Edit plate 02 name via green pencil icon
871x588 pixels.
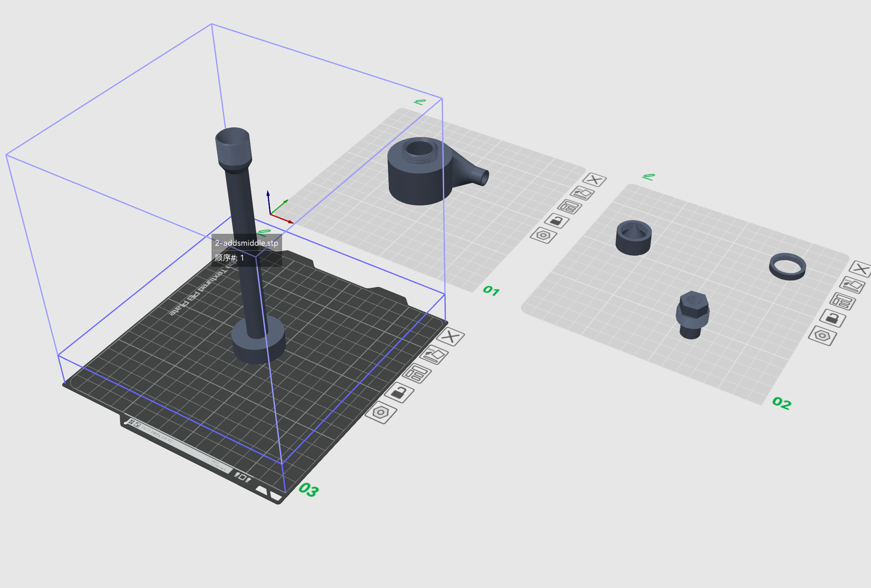click(648, 177)
